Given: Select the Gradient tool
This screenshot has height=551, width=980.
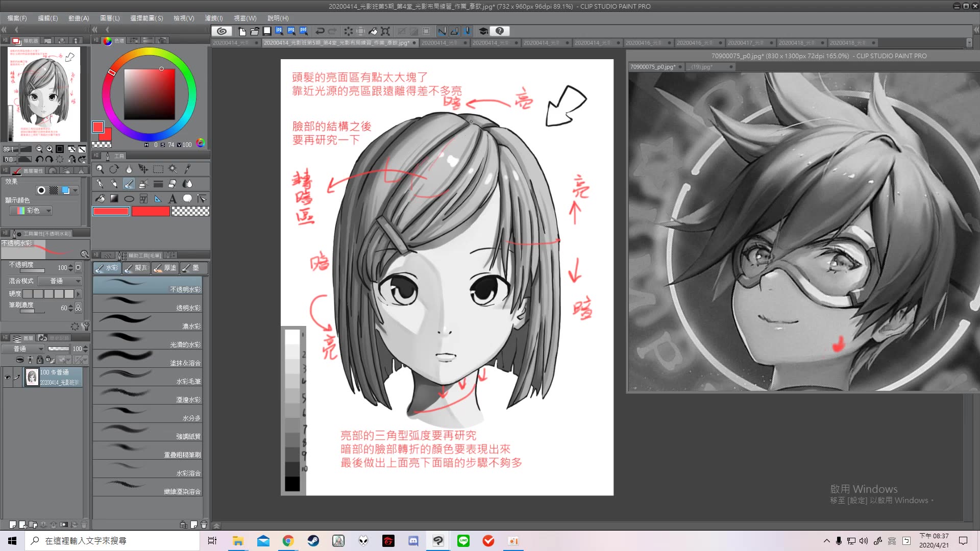Looking at the screenshot, I should [x=114, y=198].
